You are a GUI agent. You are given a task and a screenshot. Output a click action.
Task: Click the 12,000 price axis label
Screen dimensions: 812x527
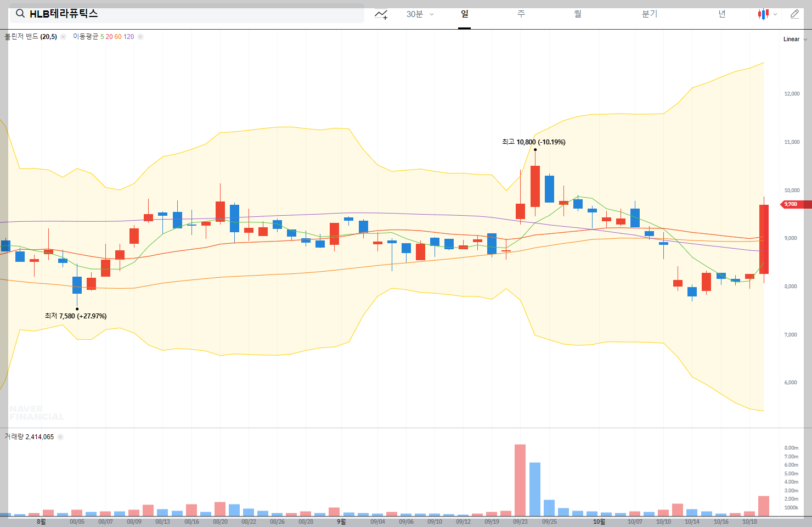click(792, 94)
